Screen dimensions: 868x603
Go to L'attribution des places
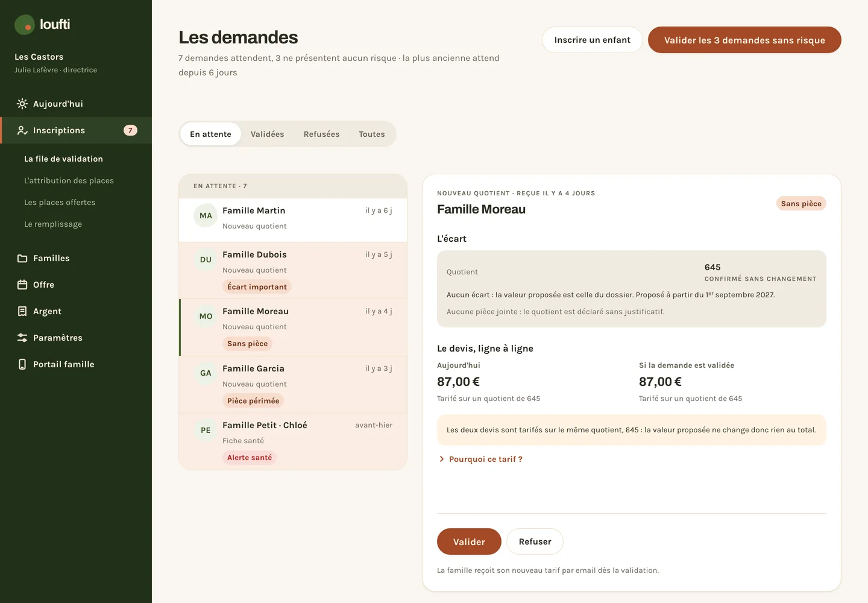(69, 180)
